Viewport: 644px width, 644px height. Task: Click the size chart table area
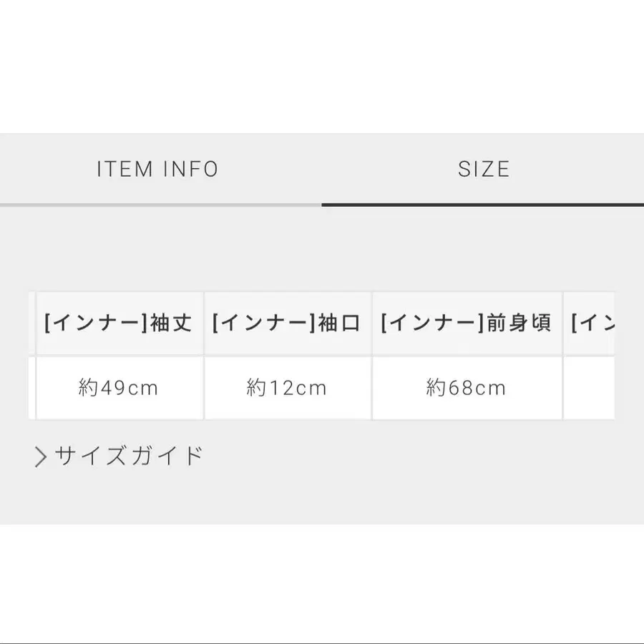[322, 354]
